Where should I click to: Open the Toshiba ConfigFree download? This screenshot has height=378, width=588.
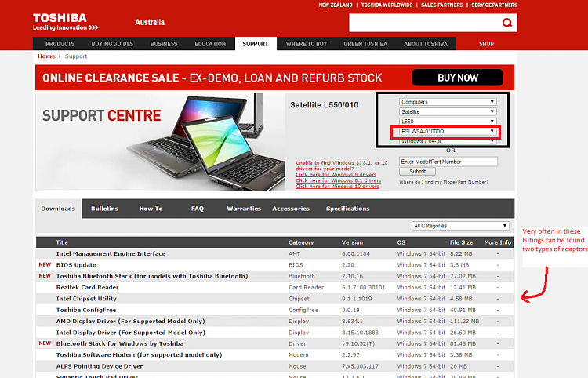click(x=86, y=310)
